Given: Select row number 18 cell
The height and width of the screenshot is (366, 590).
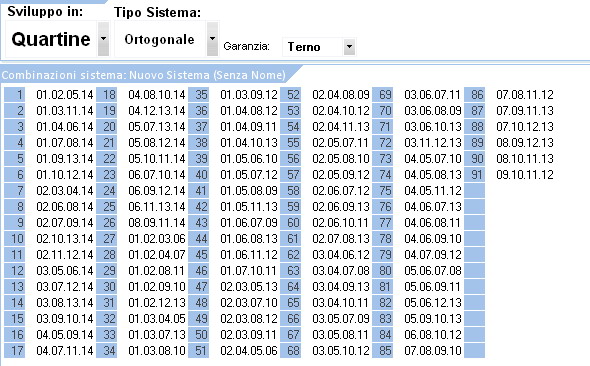Looking at the screenshot, I should [x=107, y=94].
